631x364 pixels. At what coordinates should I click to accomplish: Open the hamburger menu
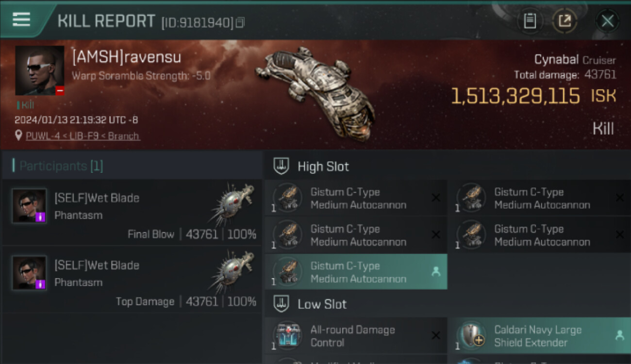(x=22, y=19)
